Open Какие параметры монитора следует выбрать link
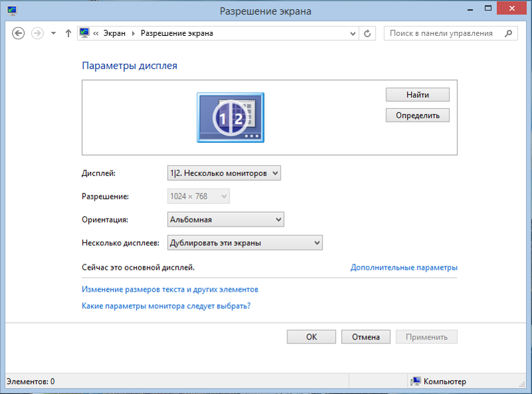The image size is (532, 394). [x=166, y=306]
